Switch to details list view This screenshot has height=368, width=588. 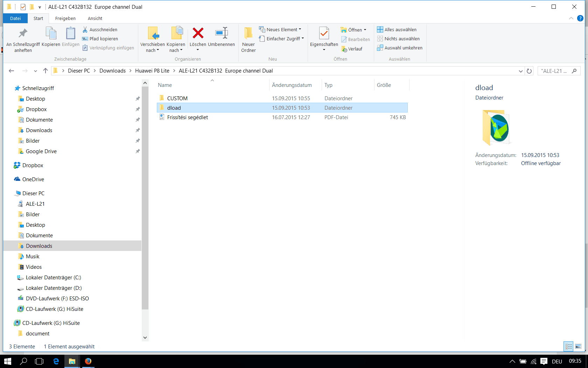(x=569, y=347)
